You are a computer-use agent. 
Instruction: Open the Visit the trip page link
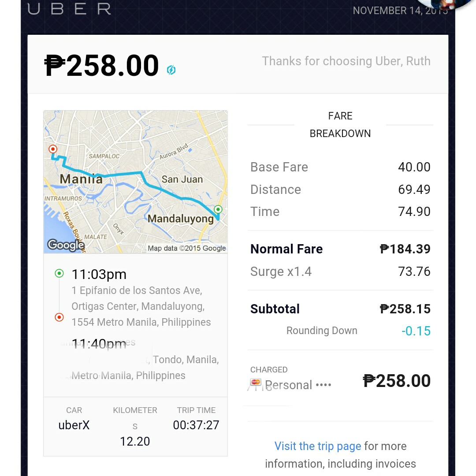[318, 446]
